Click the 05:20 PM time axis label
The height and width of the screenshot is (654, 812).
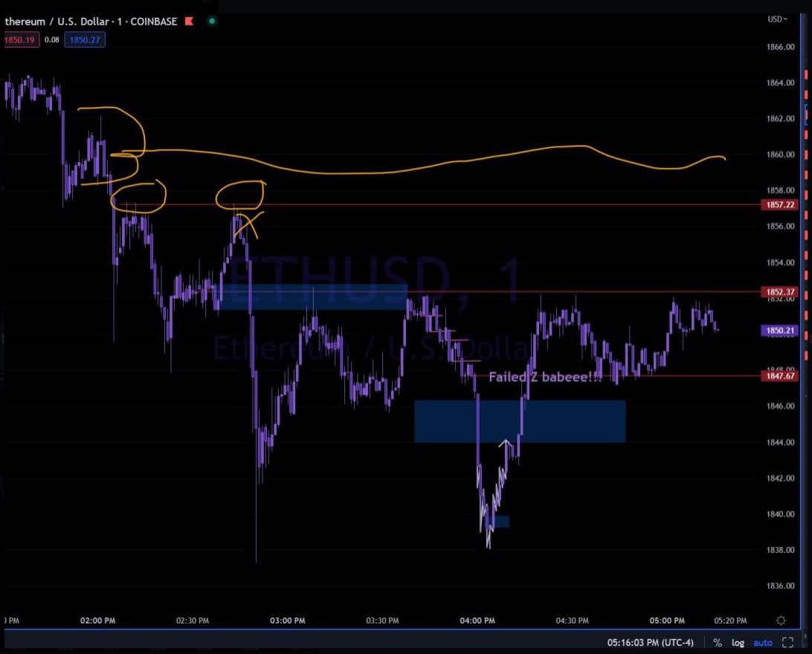pyautogui.click(x=730, y=621)
